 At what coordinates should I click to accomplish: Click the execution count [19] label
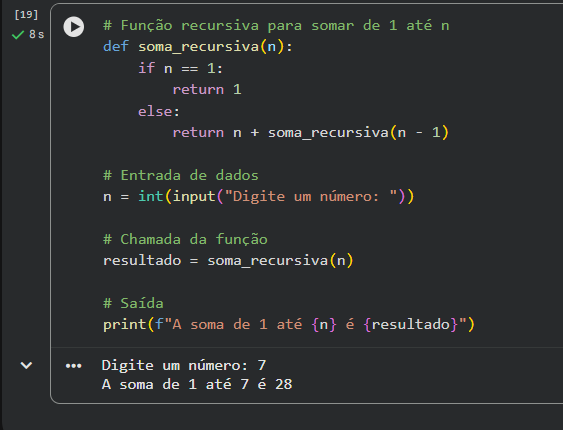click(x=26, y=14)
